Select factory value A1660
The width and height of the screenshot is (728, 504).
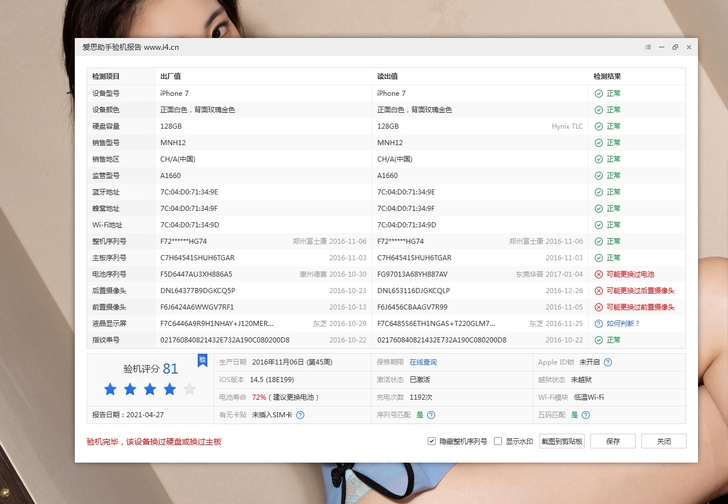(x=170, y=176)
